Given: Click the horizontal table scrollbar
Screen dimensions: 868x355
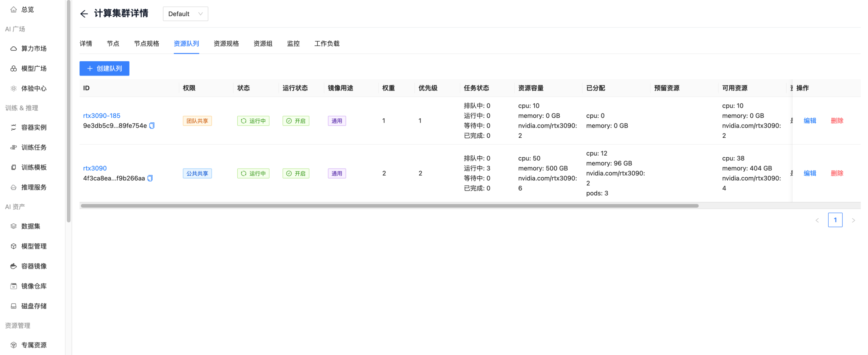Looking at the screenshot, I should tap(389, 206).
